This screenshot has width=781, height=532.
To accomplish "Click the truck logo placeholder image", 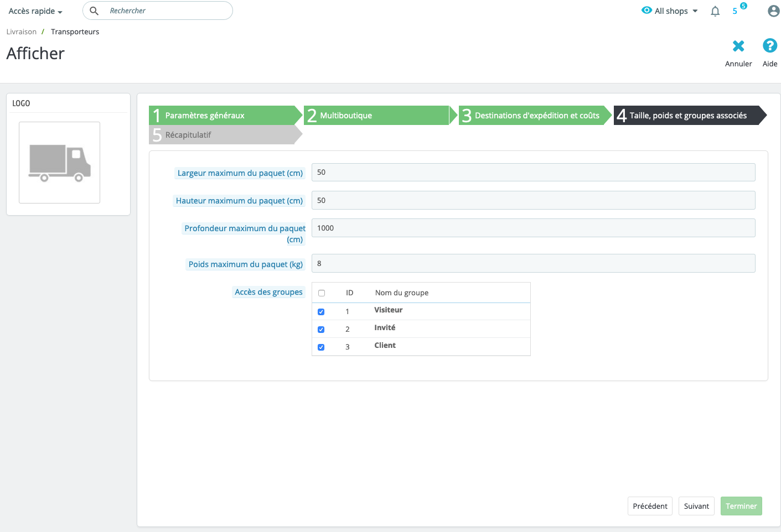I will point(59,163).
